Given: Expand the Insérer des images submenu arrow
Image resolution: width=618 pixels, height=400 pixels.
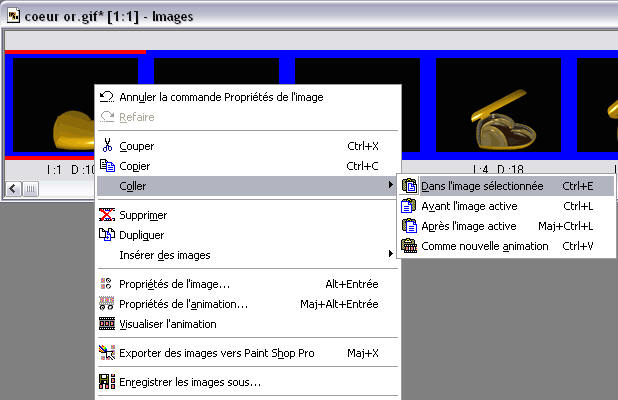Looking at the screenshot, I should coord(390,253).
